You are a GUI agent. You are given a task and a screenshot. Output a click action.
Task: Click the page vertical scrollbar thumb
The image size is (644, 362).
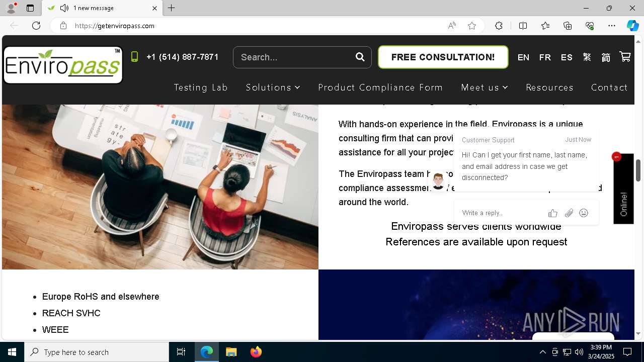coord(638,170)
